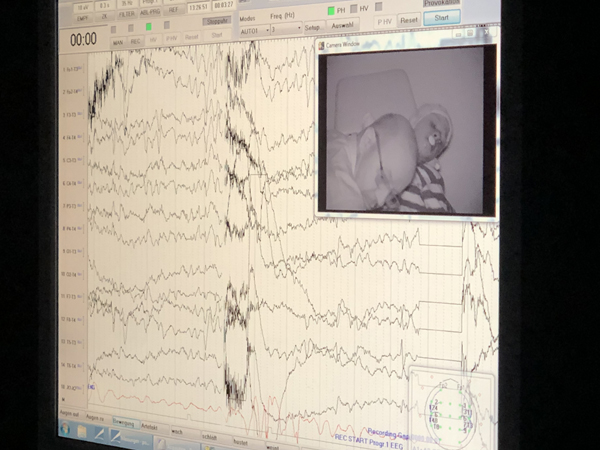Click the FILTER button
The height and width of the screenshot is (450, 600).
127,15
